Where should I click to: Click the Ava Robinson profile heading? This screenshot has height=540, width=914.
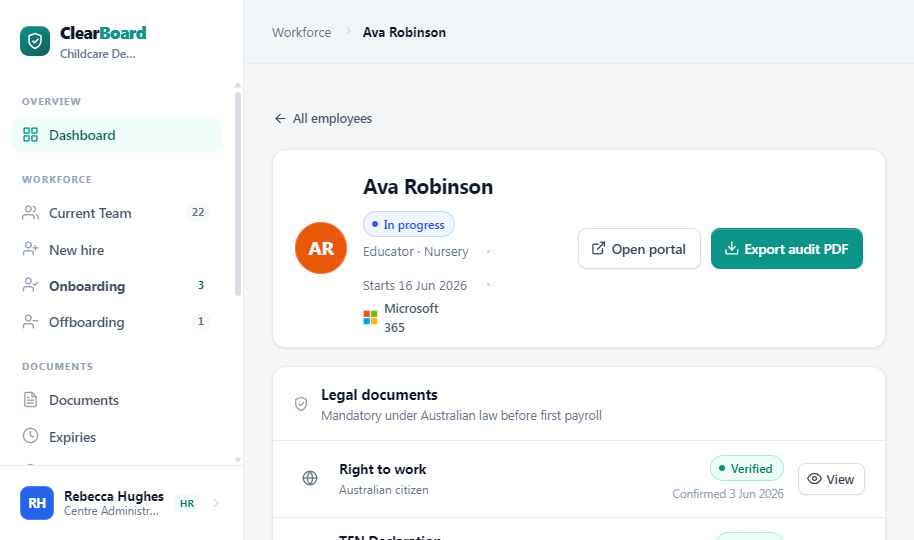pyautogui.click(x=428, y=187)
